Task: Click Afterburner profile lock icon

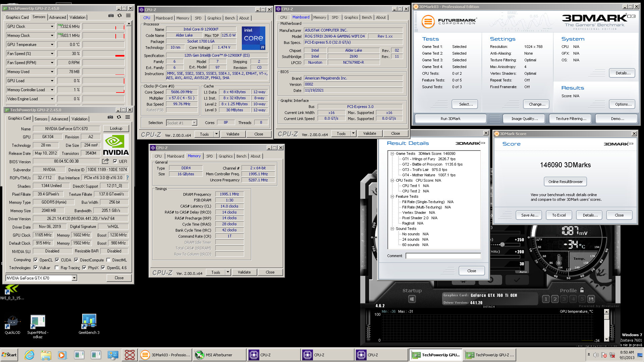Action: [x=582, y=290]
